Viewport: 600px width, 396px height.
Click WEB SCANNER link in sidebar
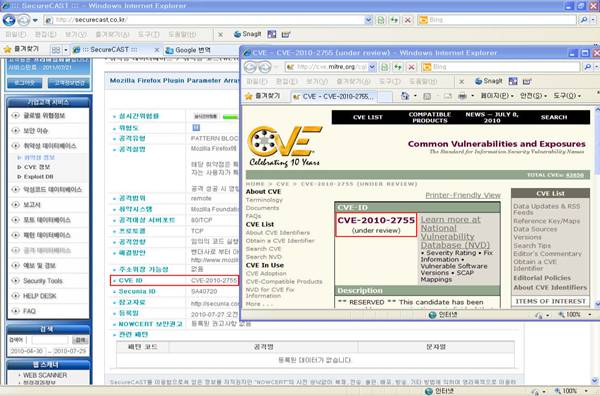pyautogui.click(x=45, y=375)
